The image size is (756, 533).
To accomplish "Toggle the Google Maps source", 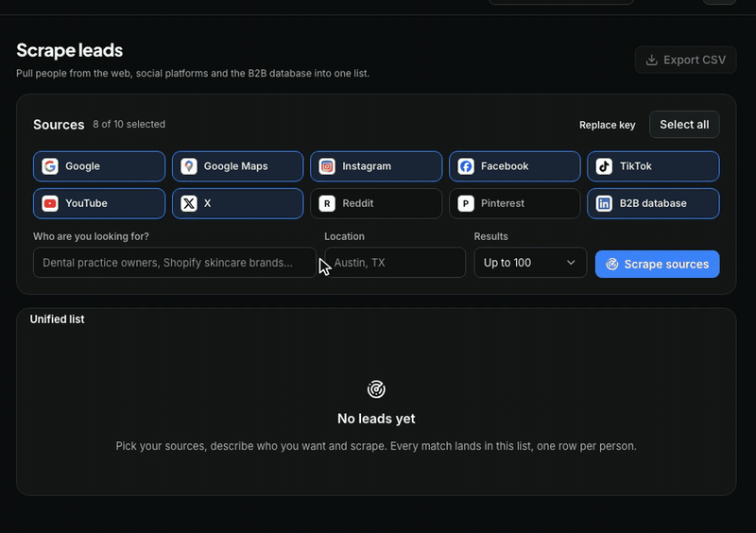I will point(238,166).
